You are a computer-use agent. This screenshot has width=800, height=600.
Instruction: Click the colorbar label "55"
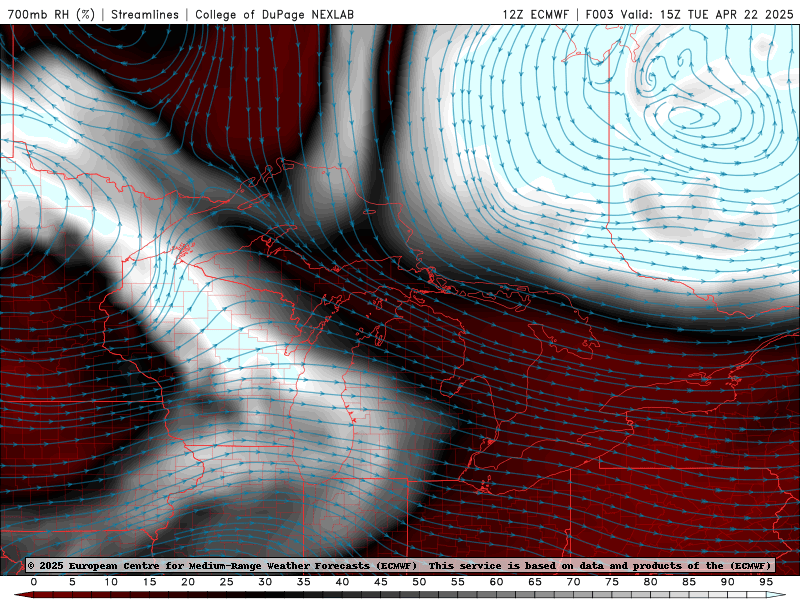click(x=458, y=582)
